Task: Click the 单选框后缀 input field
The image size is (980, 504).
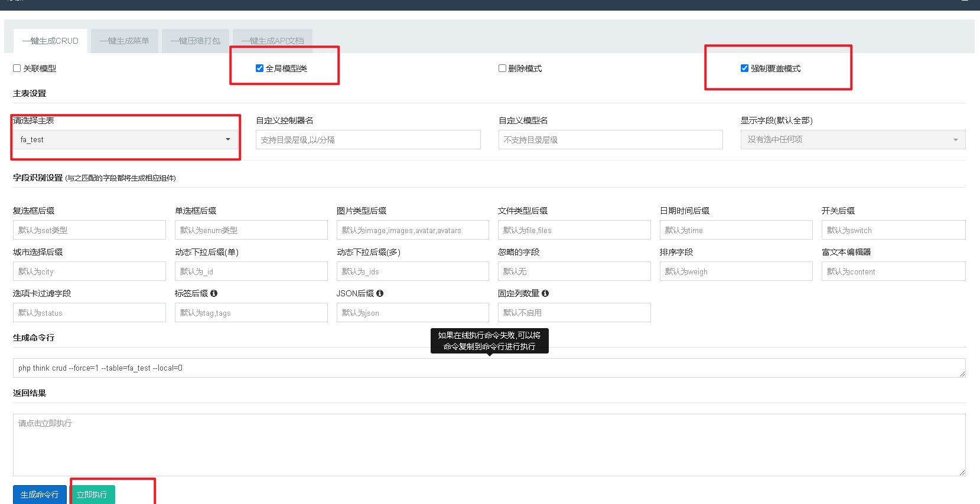Action: 251,230
